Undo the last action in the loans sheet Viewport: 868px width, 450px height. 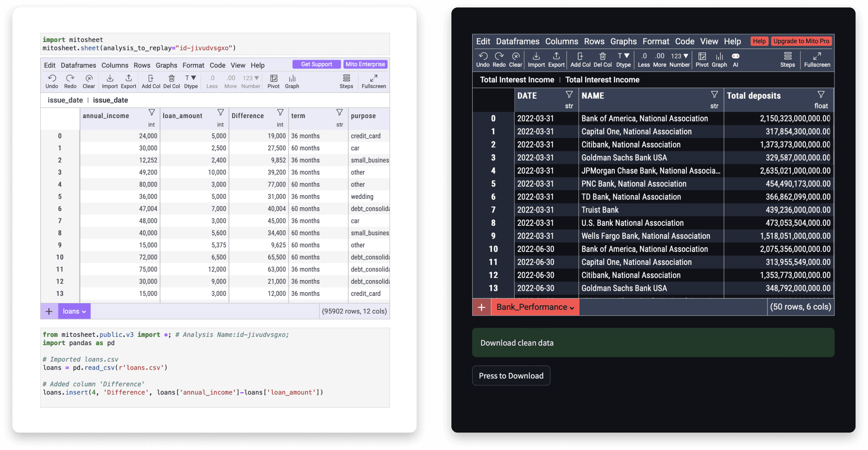51,81
